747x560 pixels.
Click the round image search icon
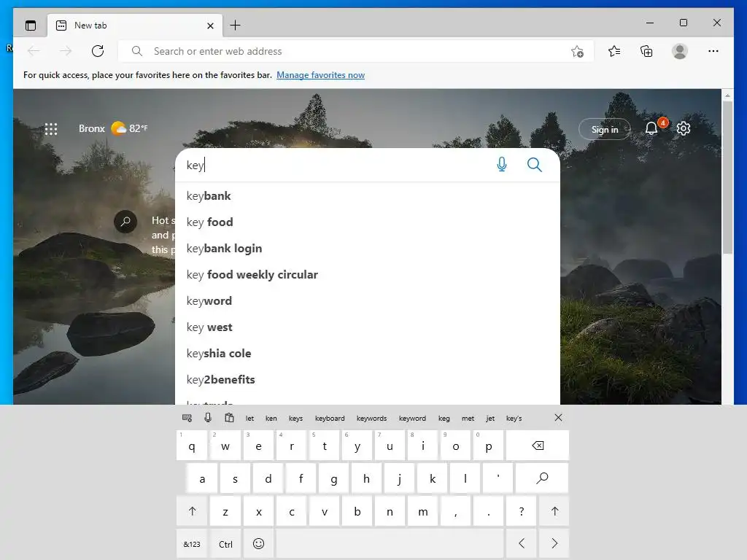[x=125, y=222]
